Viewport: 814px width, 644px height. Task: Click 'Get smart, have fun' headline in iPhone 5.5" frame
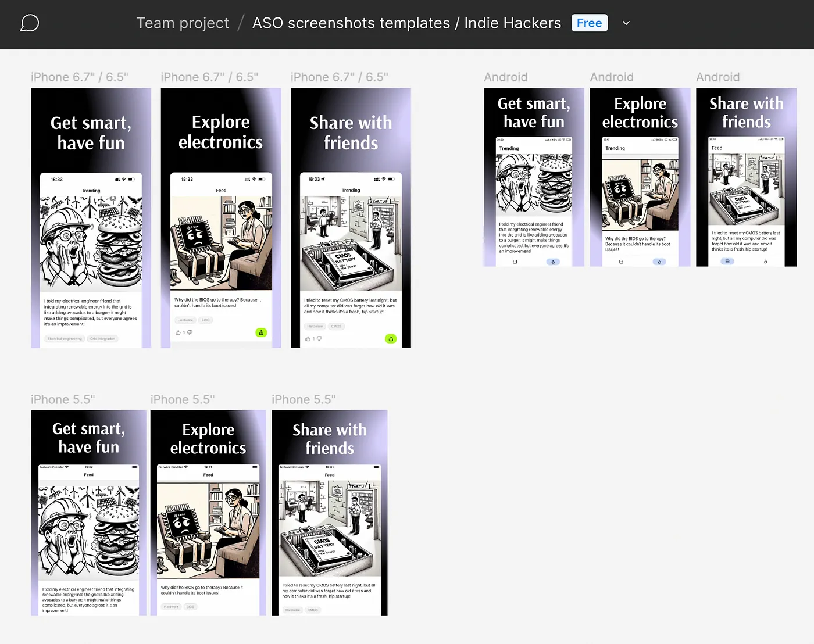click(88, 438)
